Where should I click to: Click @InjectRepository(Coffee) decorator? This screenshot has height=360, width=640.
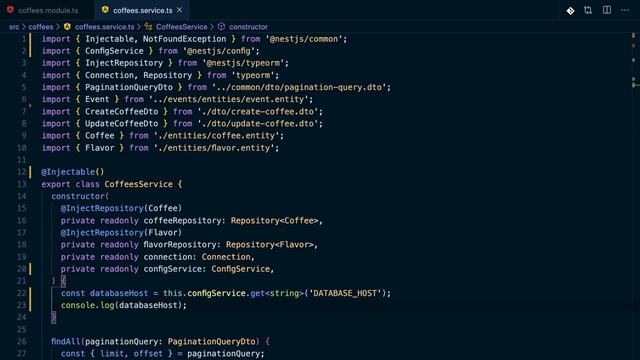(x=121, y=209)
